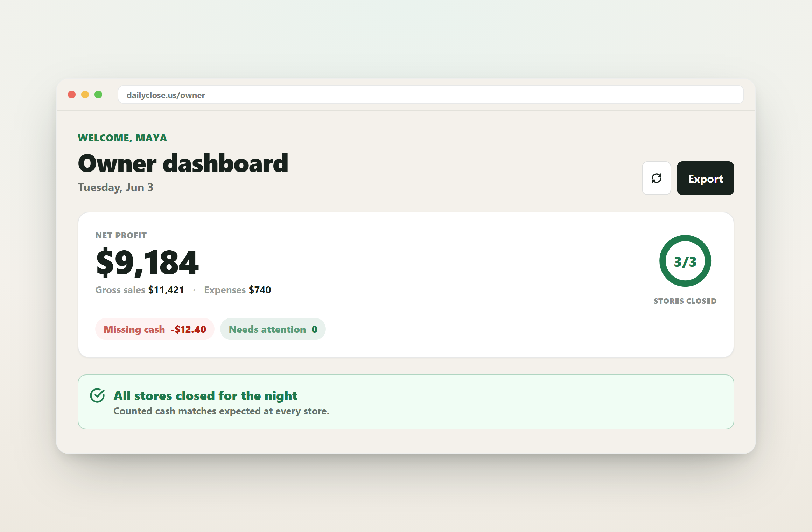812x532 pixels.
Task: Click the Gross sales $11,421 value
Action: (x=166, y=290)
